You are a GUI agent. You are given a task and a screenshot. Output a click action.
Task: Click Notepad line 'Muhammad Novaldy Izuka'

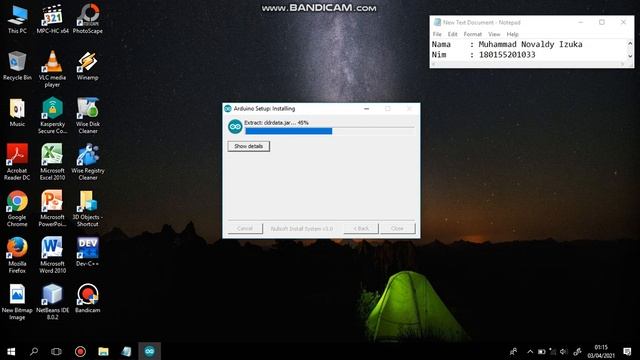click(x=530, y=44)
